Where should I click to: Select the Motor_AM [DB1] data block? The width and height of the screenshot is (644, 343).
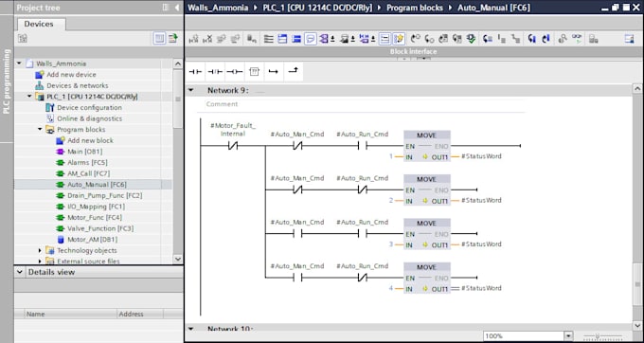point(92,239)
